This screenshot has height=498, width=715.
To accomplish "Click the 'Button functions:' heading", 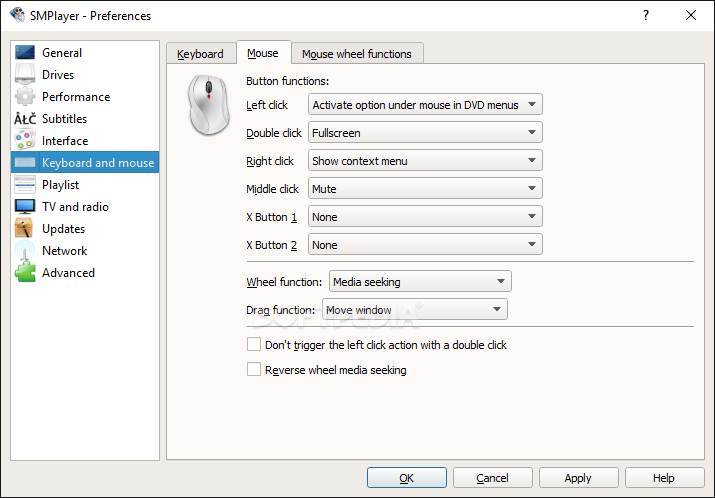I will [287, 81].
